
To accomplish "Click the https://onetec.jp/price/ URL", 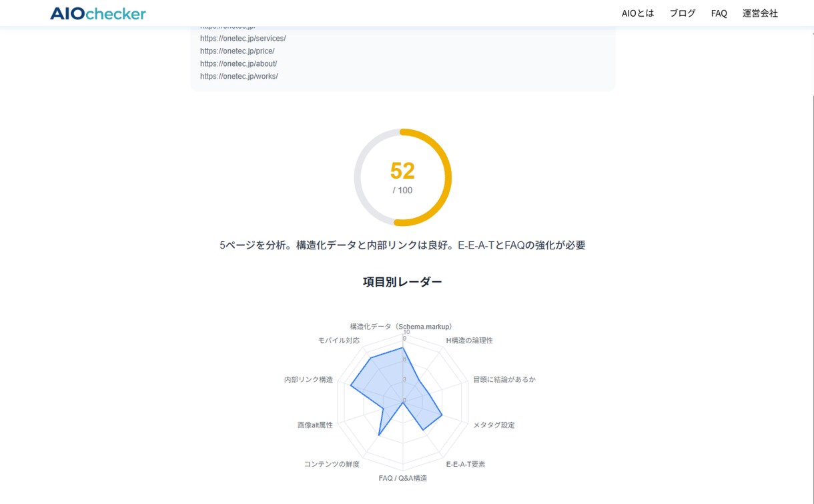I will [237, 51].
